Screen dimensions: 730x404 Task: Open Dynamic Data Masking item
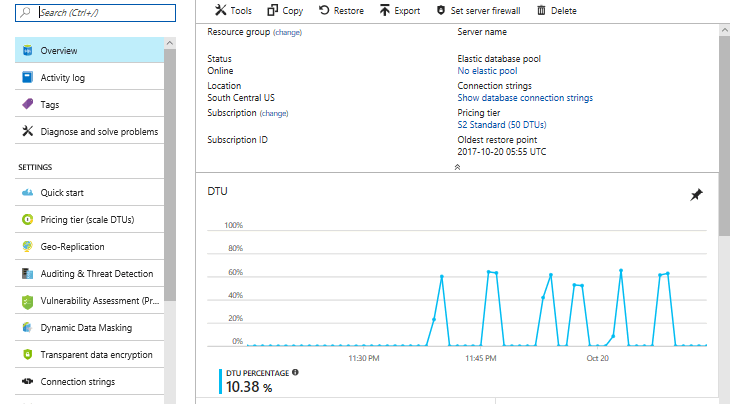tap(89, 327)
